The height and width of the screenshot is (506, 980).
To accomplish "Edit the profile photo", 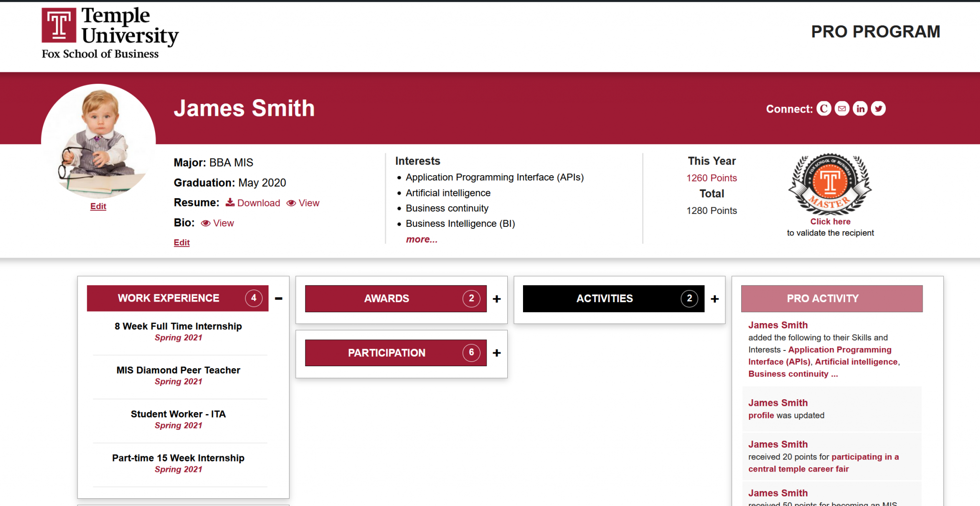I will pos(98,206).
